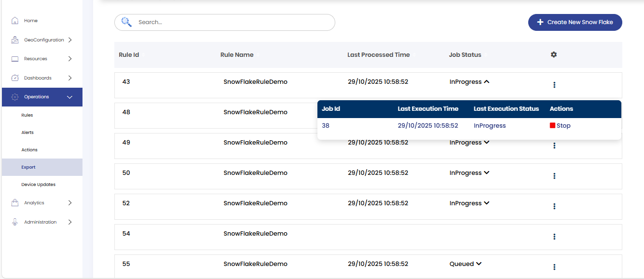This screenshot has width=644, height=279.
Task: Open Job Id 38 link
Action: point(326,126)
